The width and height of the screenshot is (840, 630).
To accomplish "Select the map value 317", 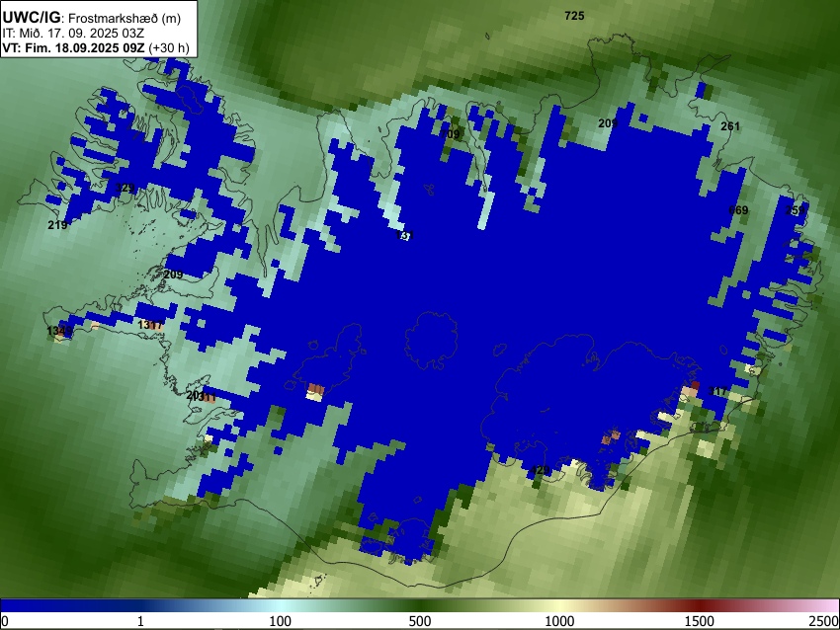I will click(717, 391).
